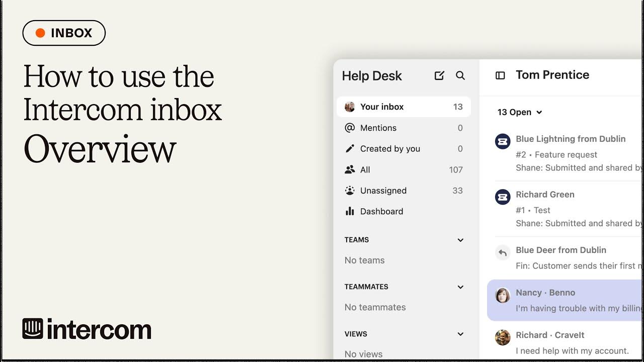Open the 13 Open status dropdown

point(520,112)
